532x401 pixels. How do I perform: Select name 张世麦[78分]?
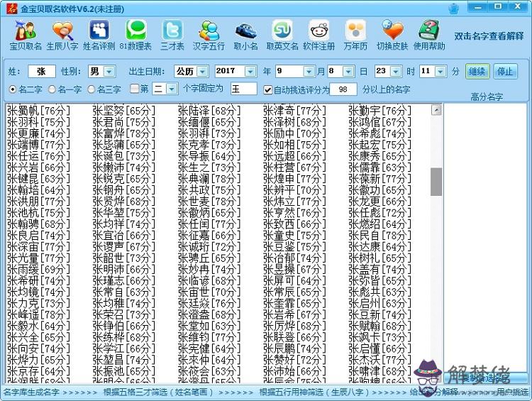(x=209, y=202)
